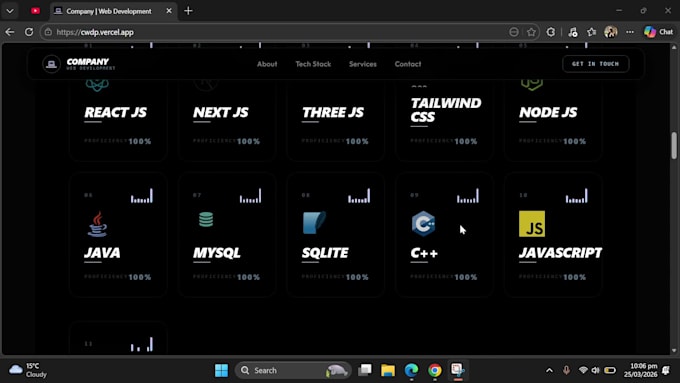The image size is (680, 383).
Task: Click the JavaScript JS yellow icon
Action: coord(532,224)
